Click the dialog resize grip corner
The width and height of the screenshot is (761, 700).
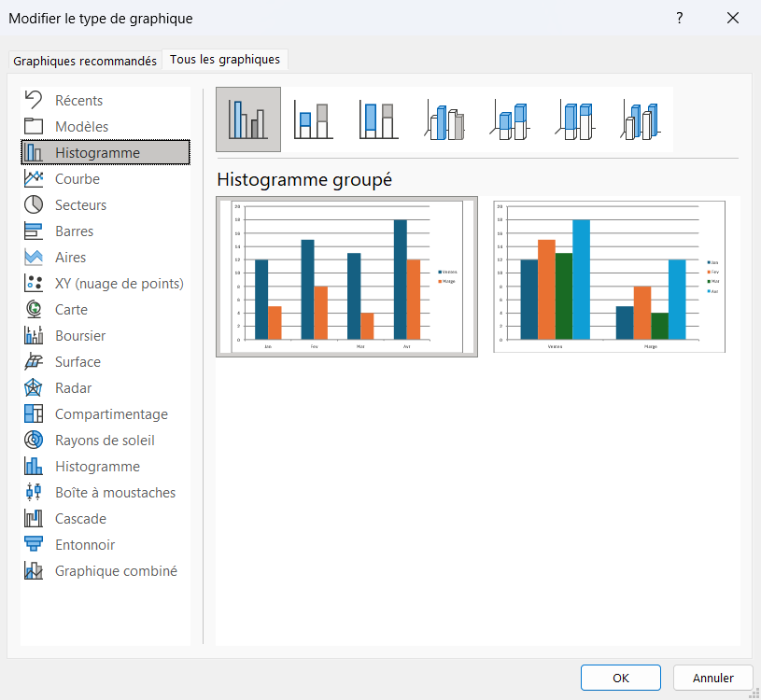coord(755,694)
